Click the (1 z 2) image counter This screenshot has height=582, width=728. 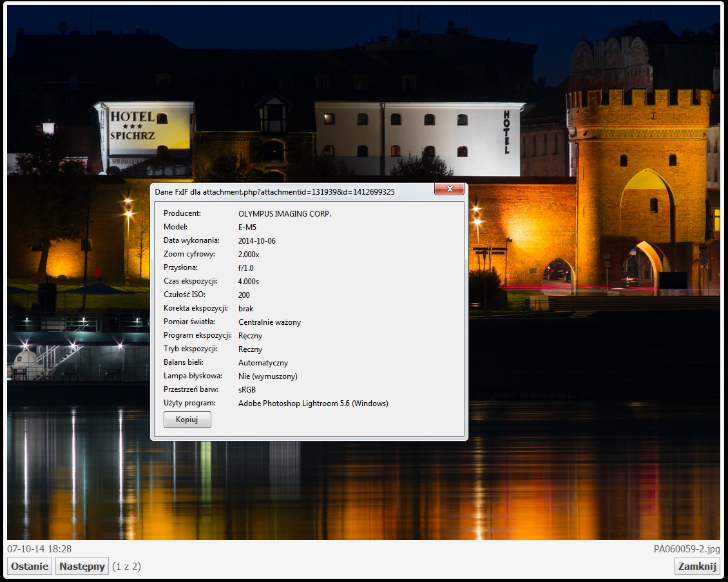[126, 567]
